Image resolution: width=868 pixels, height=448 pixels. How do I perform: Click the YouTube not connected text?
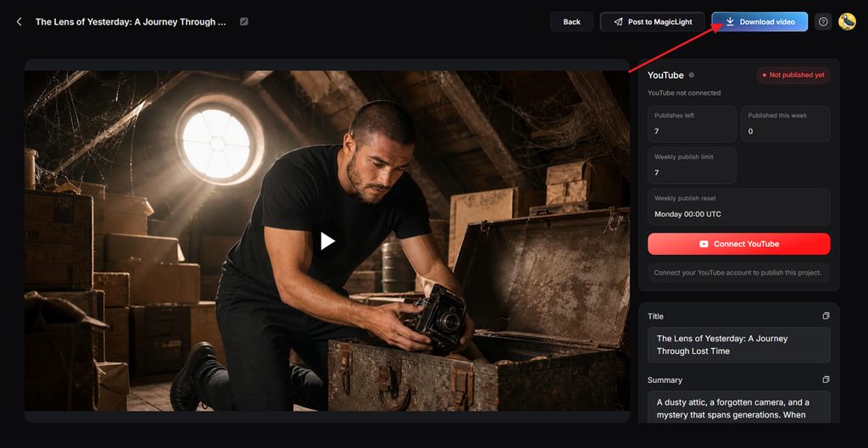pos(684,93)
